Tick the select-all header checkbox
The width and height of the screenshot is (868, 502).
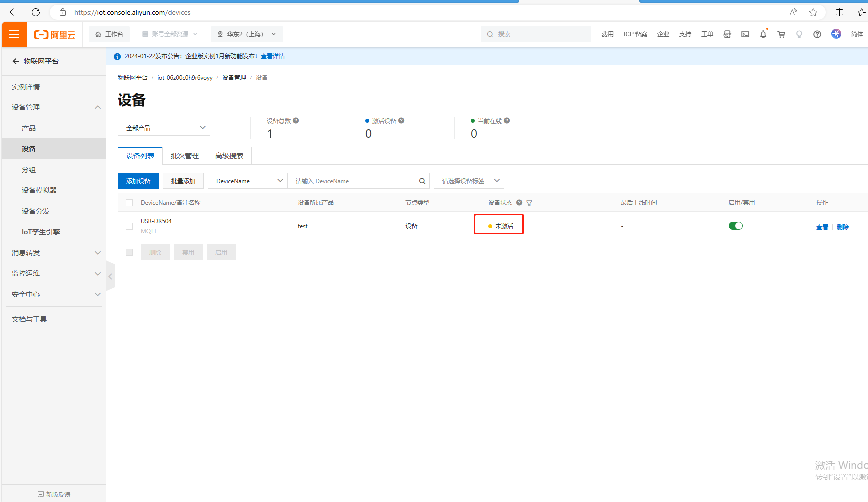[x=129, y=203]
